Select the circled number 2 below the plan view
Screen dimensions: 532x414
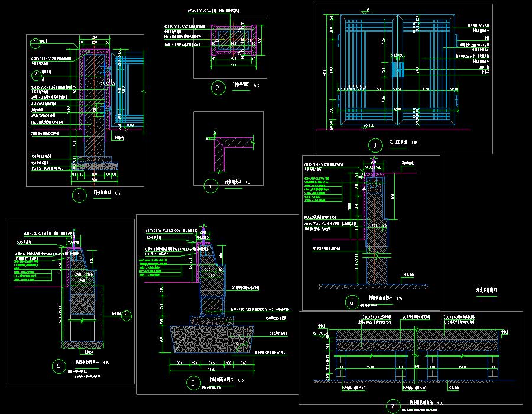point(218,88)
